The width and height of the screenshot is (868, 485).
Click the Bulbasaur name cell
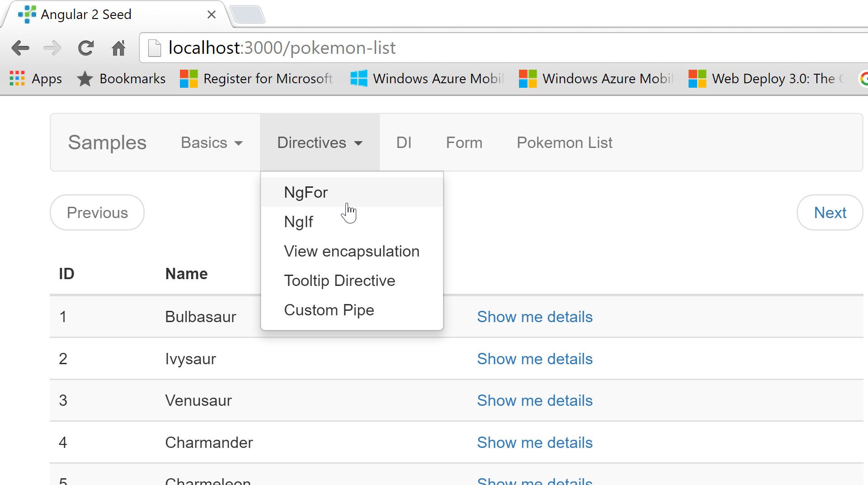201,317
